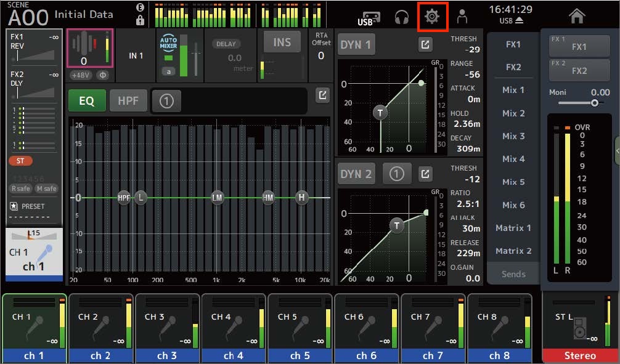Image resolution: width=620 pixels, height=364 pixels.
Task: Pop out the DYN 1 window
Action: pyautogui.click(x=425, y=45)
